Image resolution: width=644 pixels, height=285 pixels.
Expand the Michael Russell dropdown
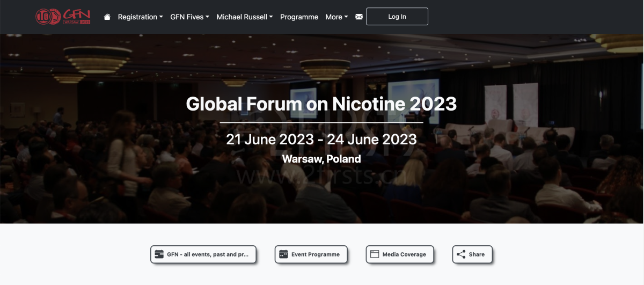[x=244, y=17]
